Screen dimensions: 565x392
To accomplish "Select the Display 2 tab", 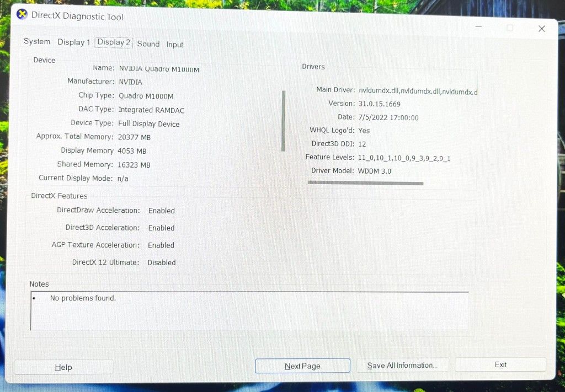I will 114,42.
